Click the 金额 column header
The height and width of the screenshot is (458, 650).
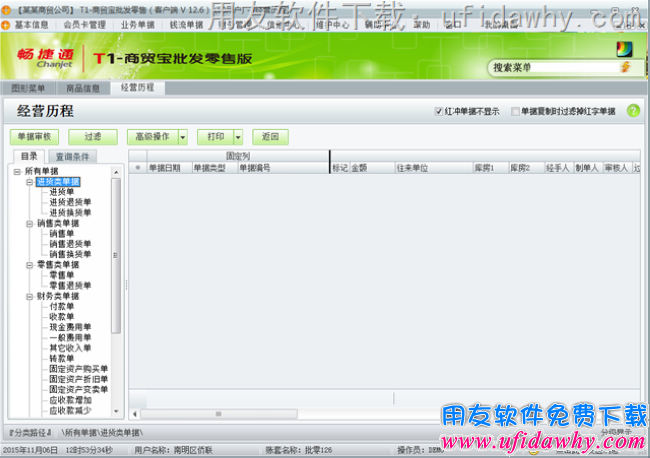tap(372, 168)
